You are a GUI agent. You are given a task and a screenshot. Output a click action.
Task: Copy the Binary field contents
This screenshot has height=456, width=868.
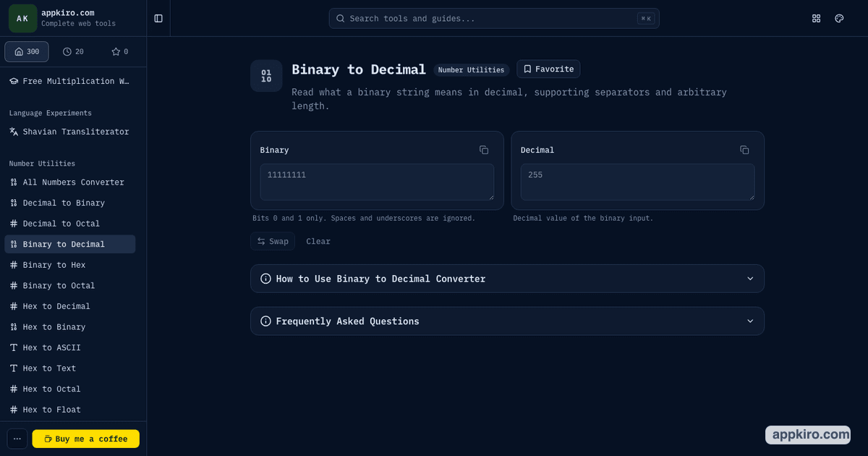click(x=484, y=150)
